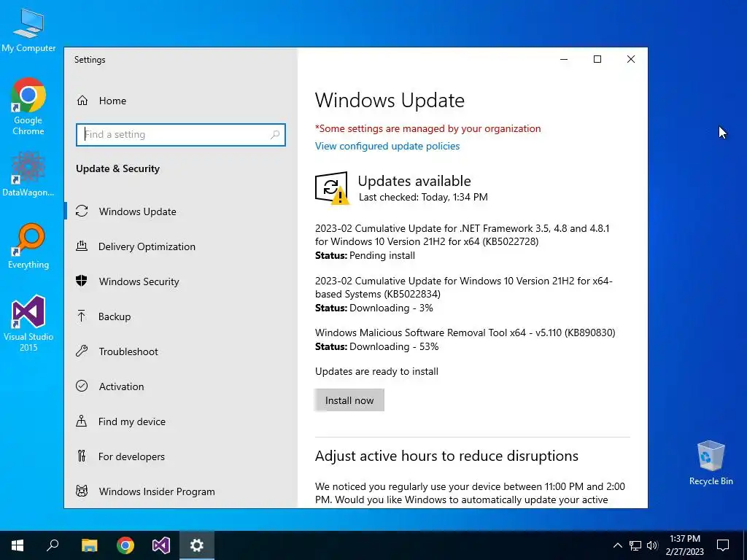
Task: Click Adjust active hours heading
Action: 446,456
